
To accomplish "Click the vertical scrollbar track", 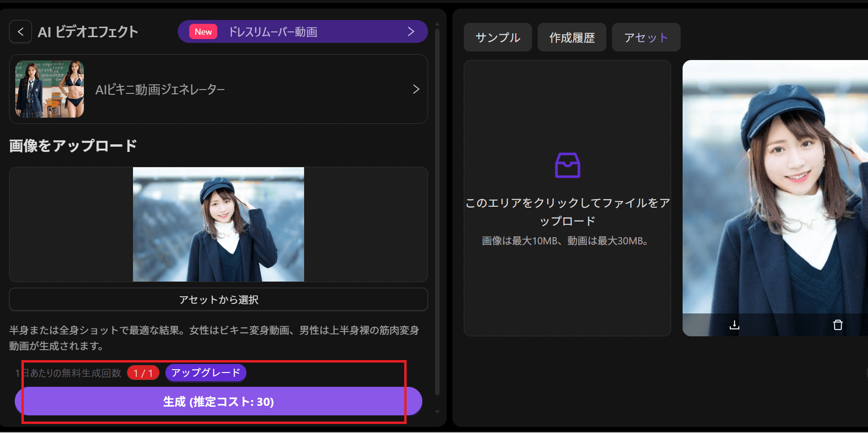I will [x=437, y=214].
